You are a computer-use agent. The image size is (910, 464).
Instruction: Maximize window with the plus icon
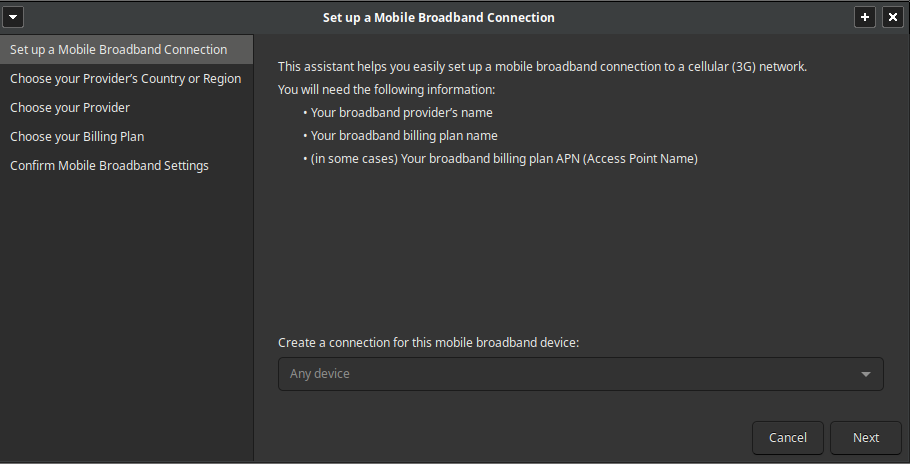pos(865,17)
